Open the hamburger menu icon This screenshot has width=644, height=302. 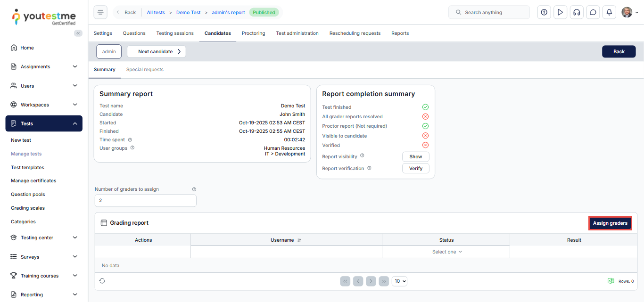tap(100, 12)
